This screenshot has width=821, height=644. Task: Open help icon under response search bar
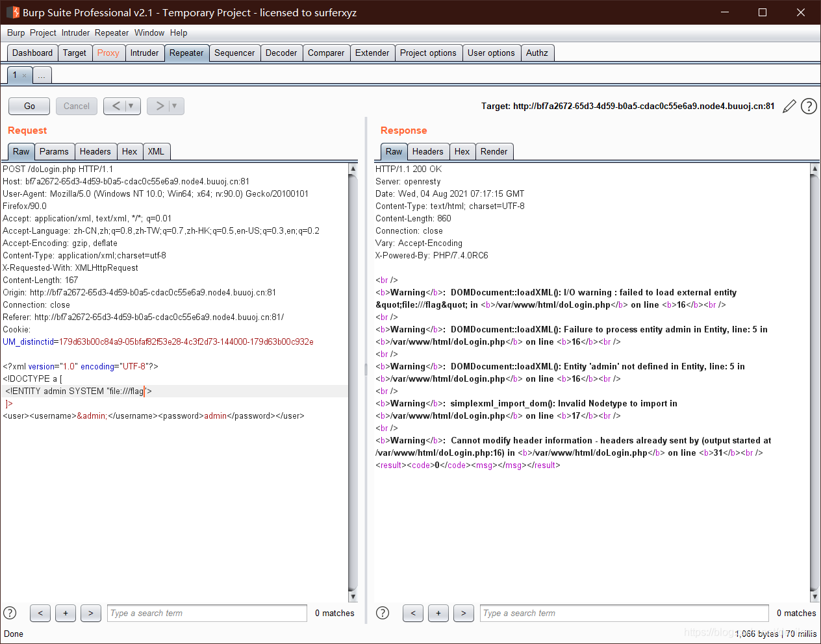tap(383, 613)
